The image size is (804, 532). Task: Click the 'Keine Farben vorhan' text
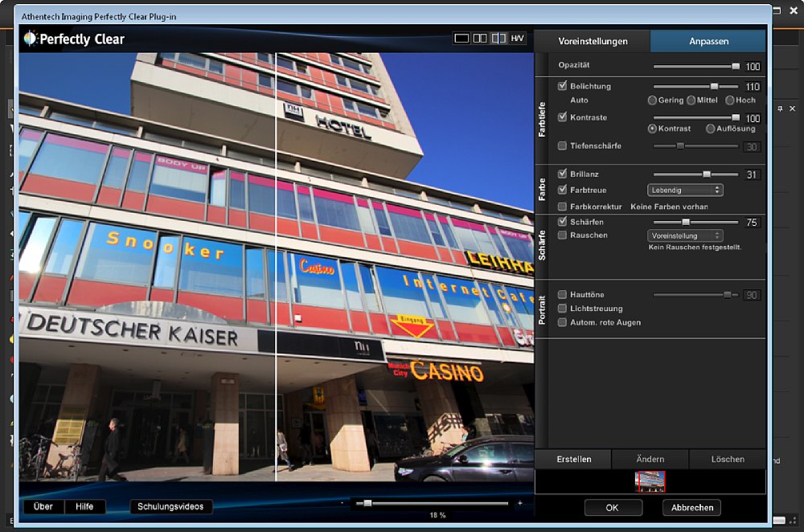(x=669, y=207)
